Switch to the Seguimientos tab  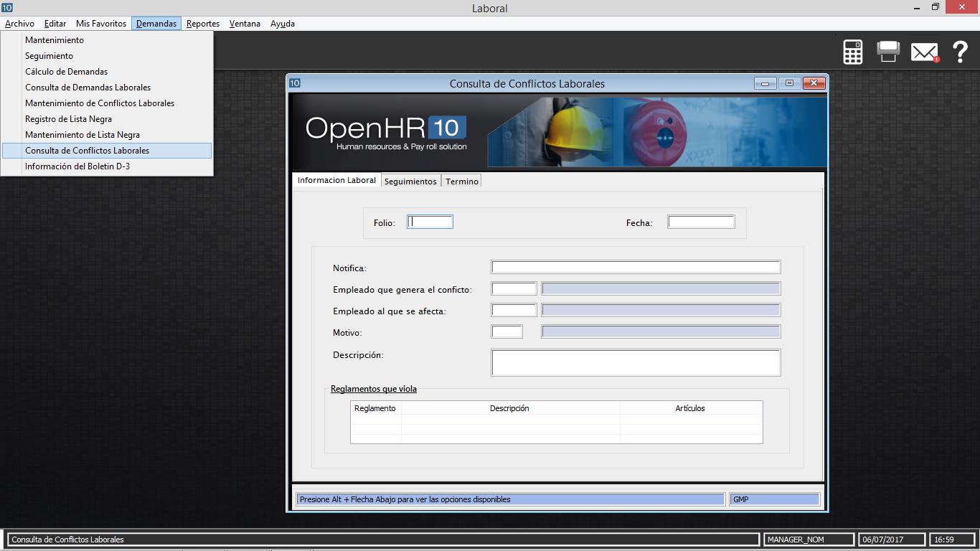(x=410, y=182)
